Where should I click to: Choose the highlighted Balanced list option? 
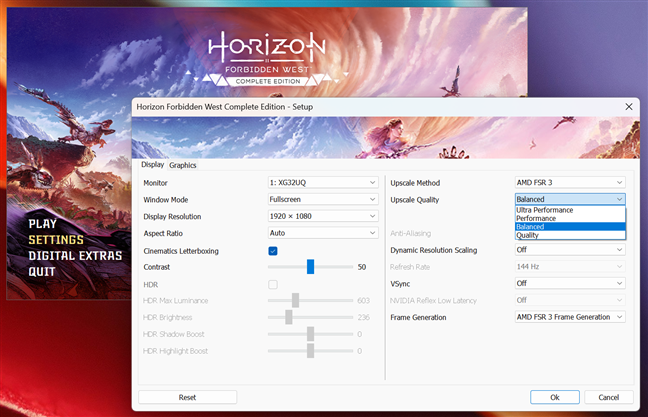(570, 226)
